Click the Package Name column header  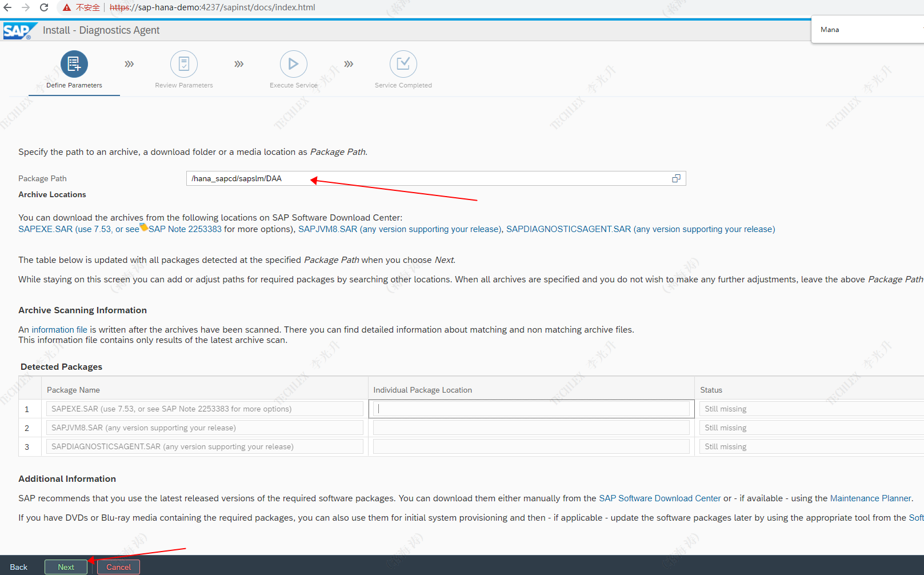[205, 390]
